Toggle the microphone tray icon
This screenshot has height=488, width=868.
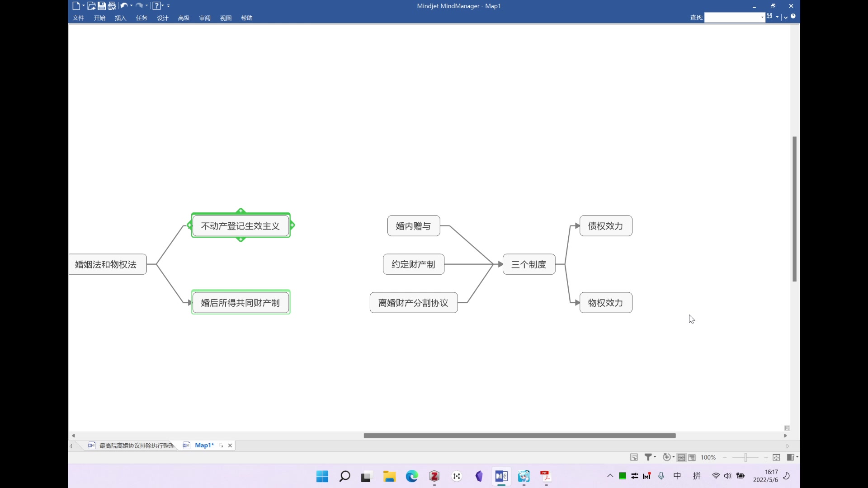click(661, 476)
